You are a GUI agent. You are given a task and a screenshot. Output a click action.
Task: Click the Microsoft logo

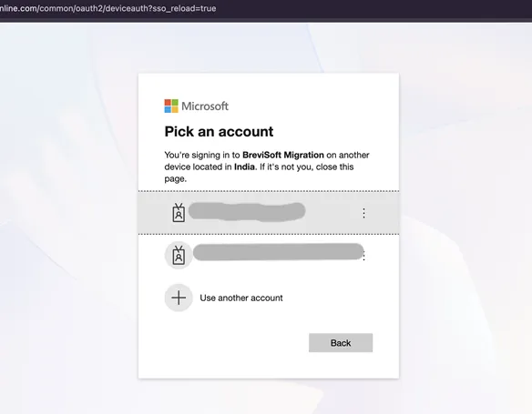point(197,106)
